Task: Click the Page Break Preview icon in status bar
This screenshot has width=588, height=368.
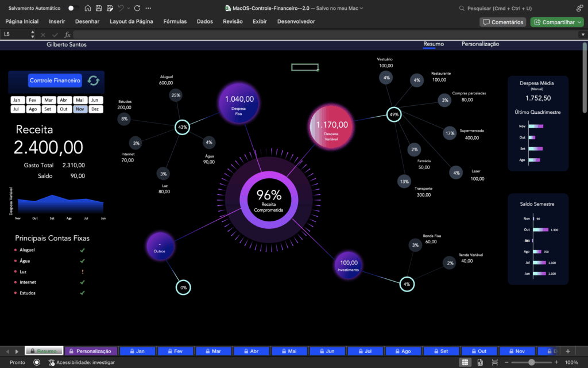Action: tap(495, 362)
